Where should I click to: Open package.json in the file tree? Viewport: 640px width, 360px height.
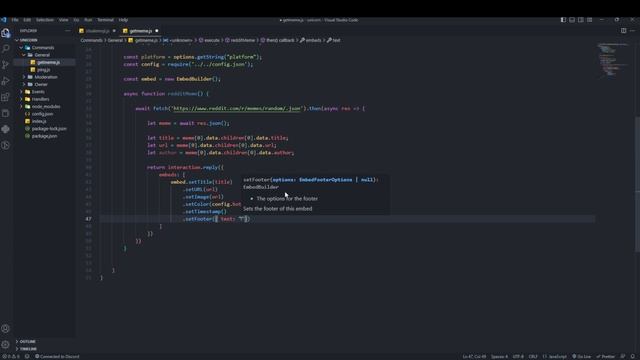tap(44, 136)
